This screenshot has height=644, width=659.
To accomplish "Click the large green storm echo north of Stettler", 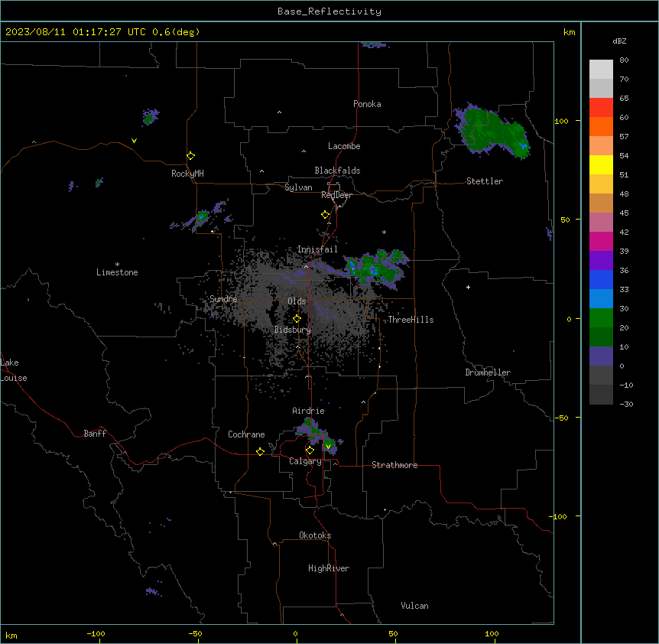I will pyautogui.click(x=494, y=130).
